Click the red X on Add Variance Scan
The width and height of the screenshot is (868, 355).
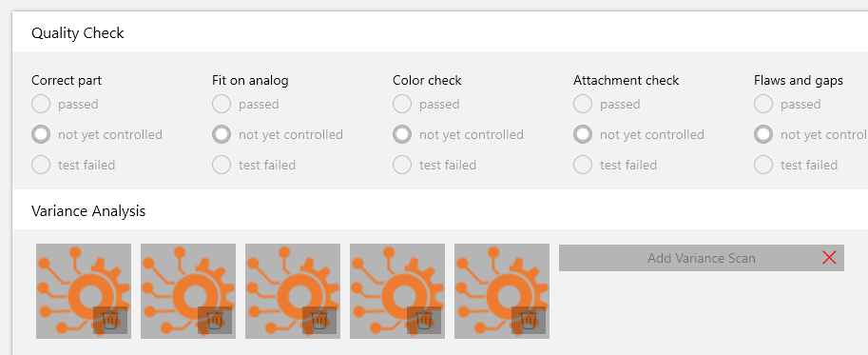[829, 258]
